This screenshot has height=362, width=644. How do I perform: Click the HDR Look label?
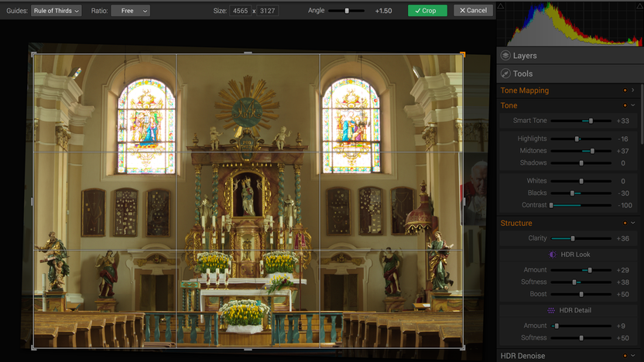click(x=575, y=254)
